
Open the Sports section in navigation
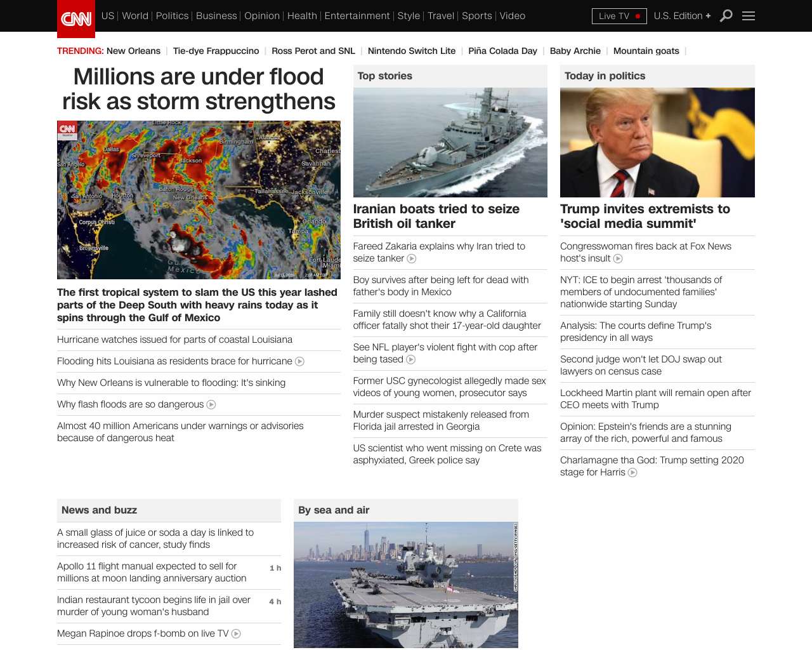click(477, 16)
